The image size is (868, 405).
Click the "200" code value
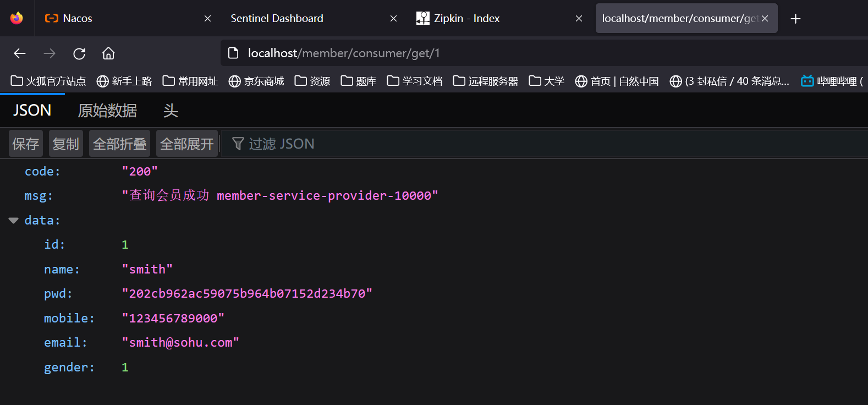[140, 171]
